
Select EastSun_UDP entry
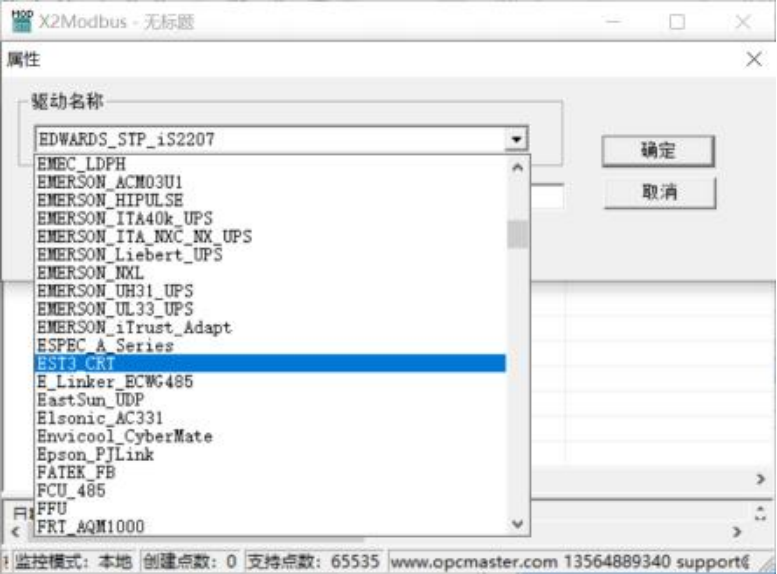pos(271,400)
